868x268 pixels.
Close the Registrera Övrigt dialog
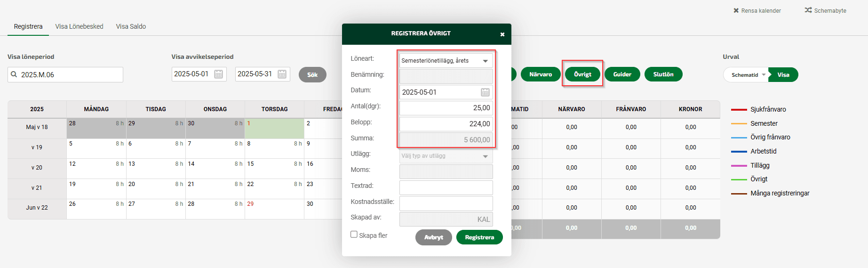[502, 34]
